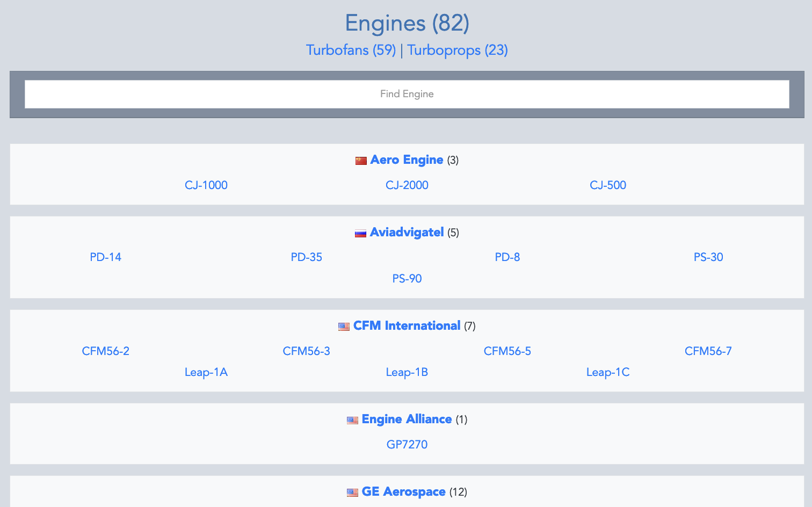The image size is (812, 507).
Task: Open the PS-90 engine details
Action: 407,278
